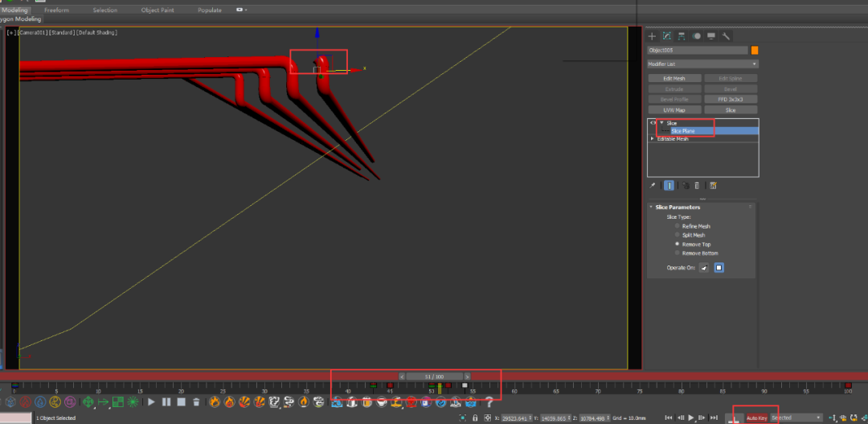Set Operate On to faces triangle button

point(704,268)
